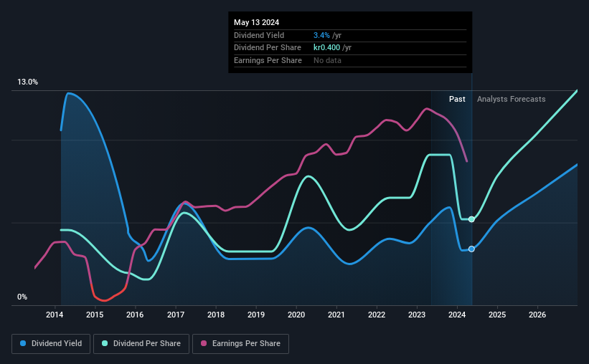Click the 2017 x-axis label
Image resolution: width=589 pixels, height=364 pixels.
click(176, 315)
